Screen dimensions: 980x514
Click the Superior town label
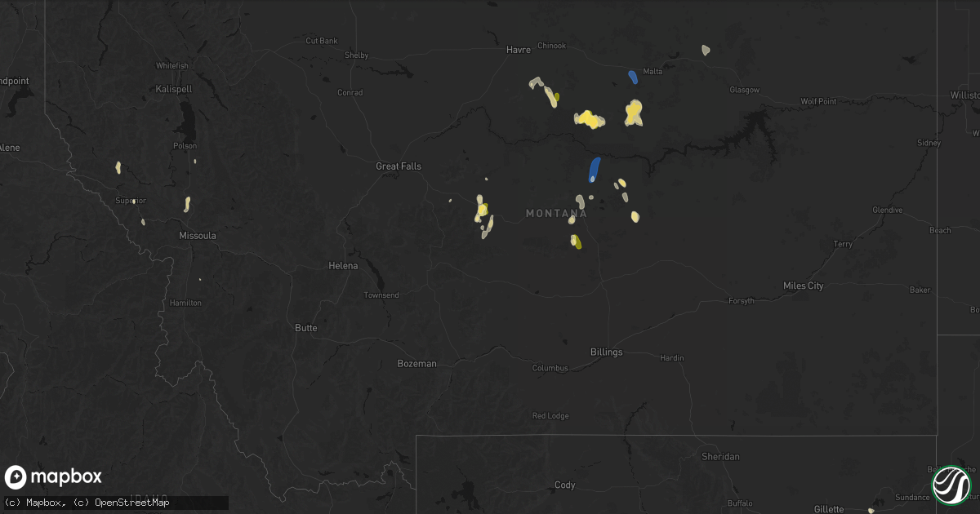131,201
